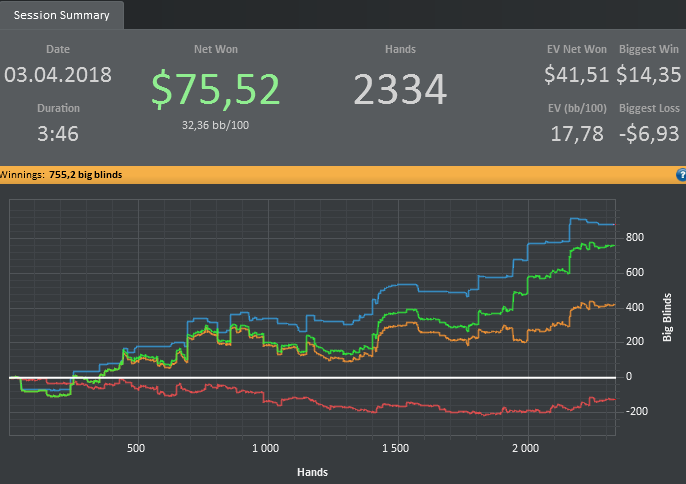Select the Biggest Loss value -$6,93

point(649,134)
